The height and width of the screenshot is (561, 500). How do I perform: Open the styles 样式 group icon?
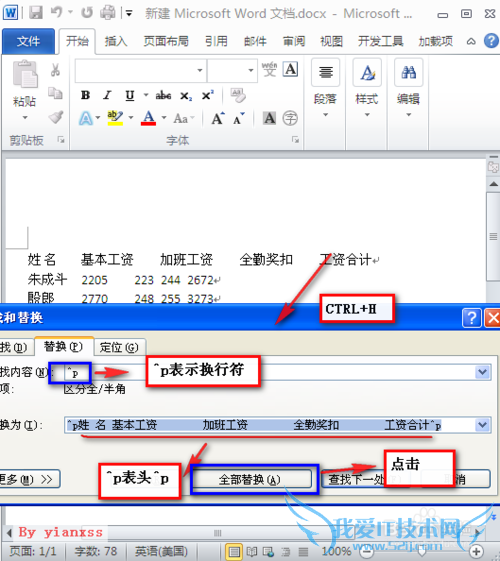[x=367, y=72]
